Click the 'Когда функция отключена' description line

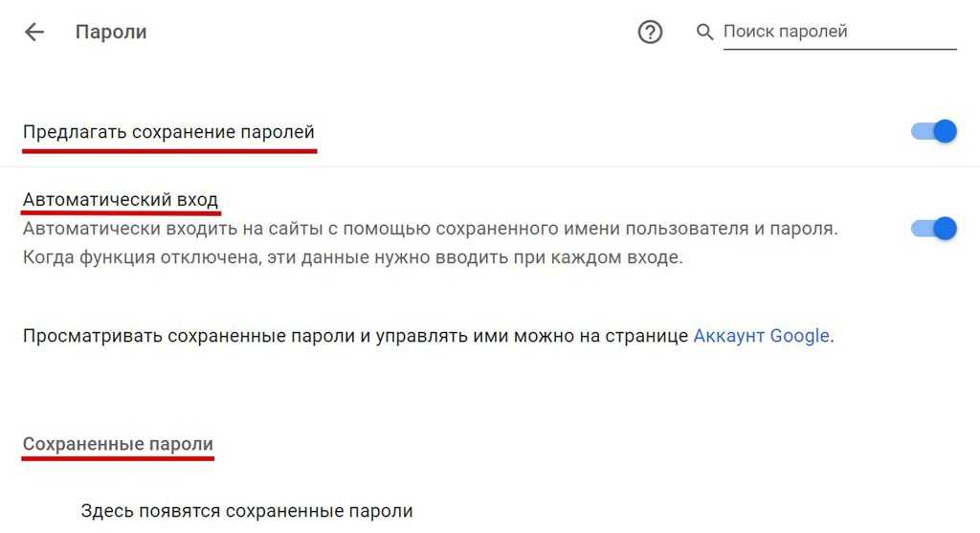tap(352, 258)
